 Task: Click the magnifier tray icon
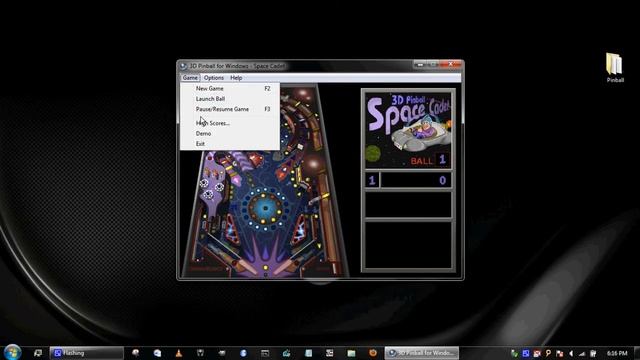point(548,353)
